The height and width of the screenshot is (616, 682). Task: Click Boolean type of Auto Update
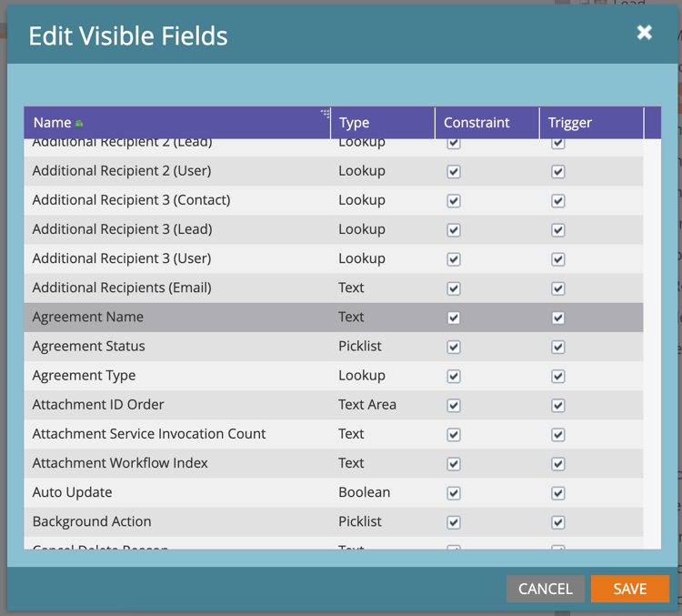click(364, 492)
